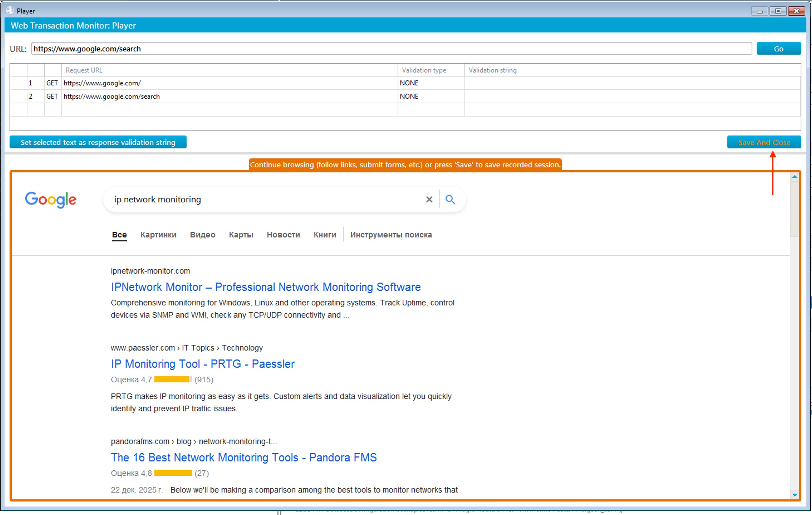Select the Карты tab
The image size is (812, 515).
[x=241, y=235]
